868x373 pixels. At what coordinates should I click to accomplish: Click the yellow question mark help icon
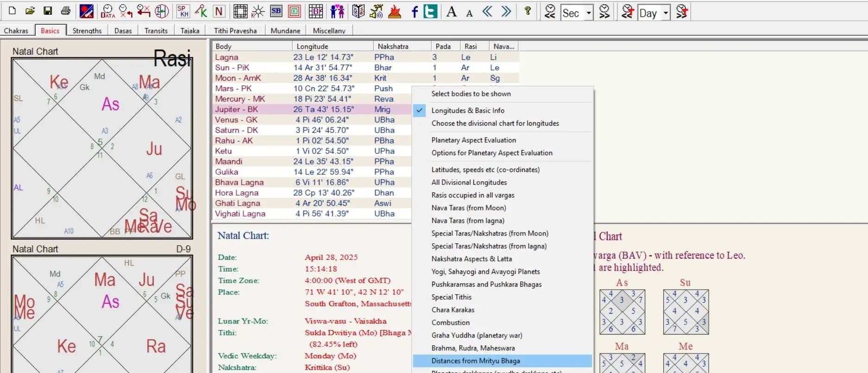coord(528,11)
